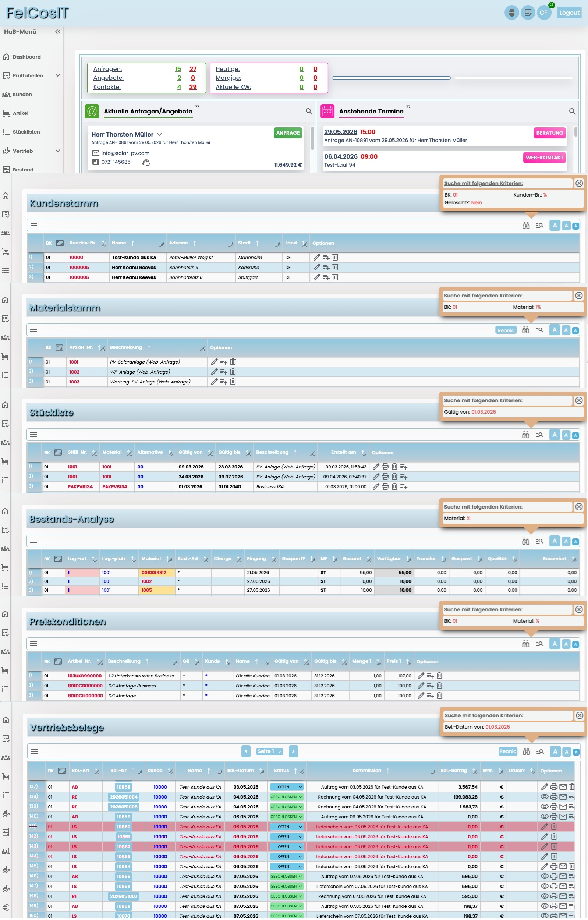View invoice 2026051005 via eye icon

pos(545,807)
